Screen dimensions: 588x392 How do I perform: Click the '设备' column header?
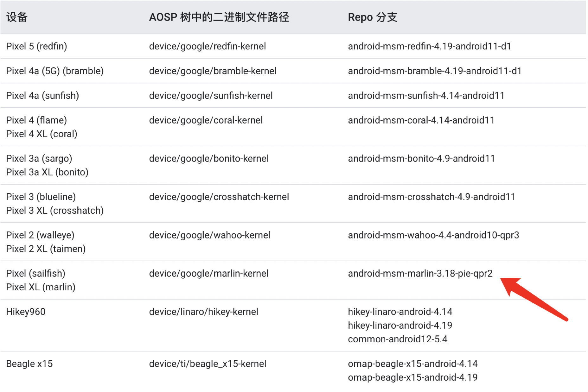click(17, 17)
